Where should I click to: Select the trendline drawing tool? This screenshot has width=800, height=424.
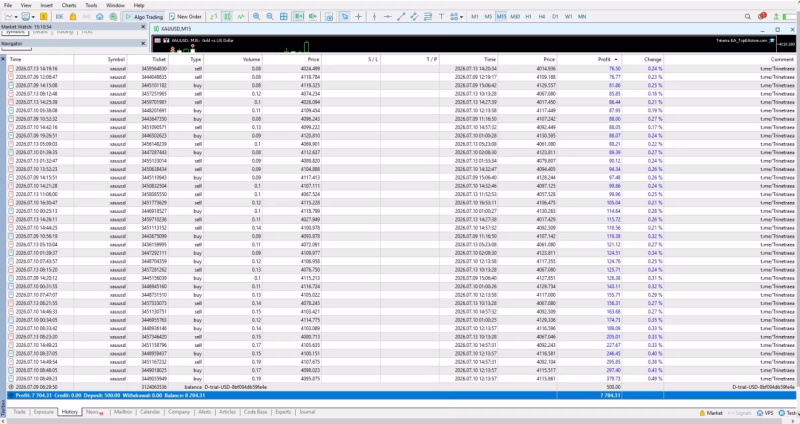point(401,16)
